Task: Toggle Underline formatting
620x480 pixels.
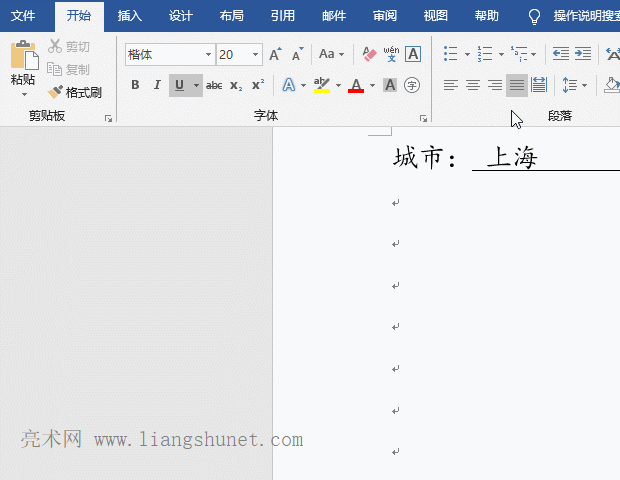Action: click(179, 85)
